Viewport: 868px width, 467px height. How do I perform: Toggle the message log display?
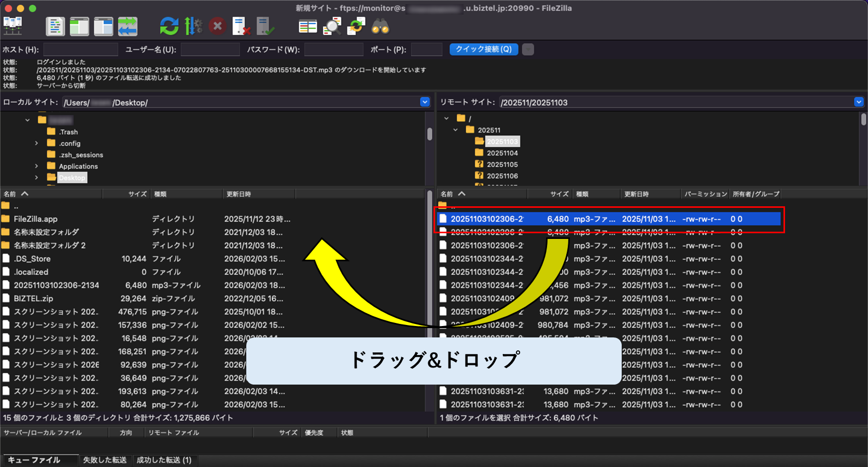55,26
